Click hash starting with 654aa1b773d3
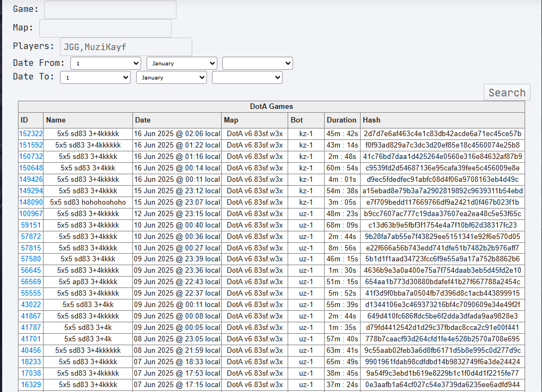 pyautogui.click(x=442, y=281)
